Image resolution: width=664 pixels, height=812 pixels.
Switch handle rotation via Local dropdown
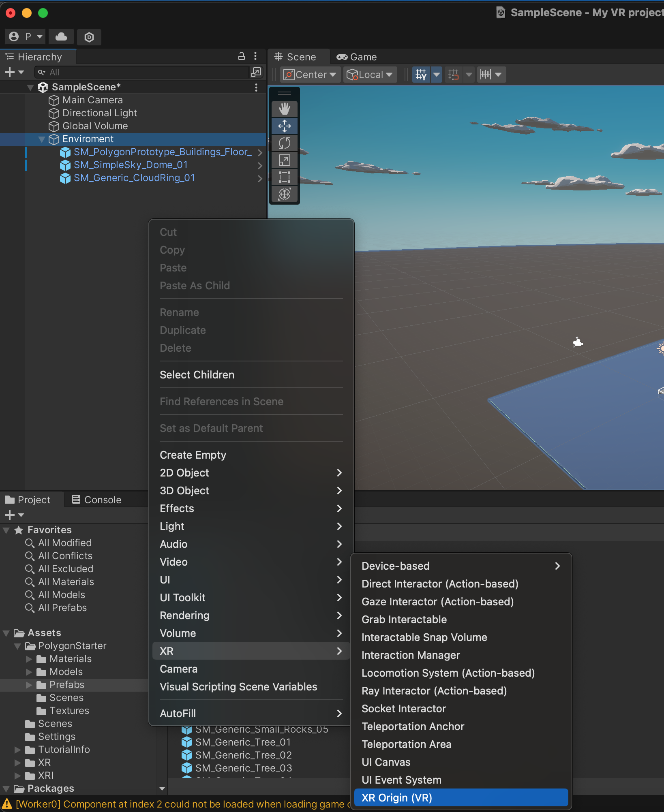pos(370,75)
